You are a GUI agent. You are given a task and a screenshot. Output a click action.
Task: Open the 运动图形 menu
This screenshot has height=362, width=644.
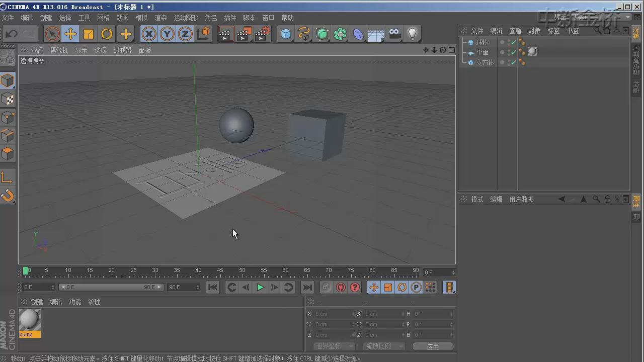(x=186, y=18)
